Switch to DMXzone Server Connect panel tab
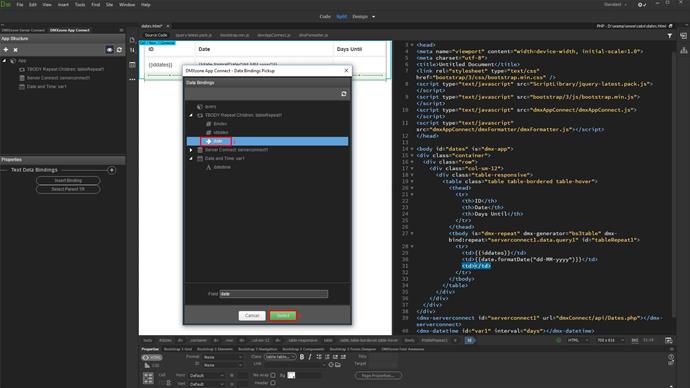This screenshot has width=690, height=388. [23, 30]
